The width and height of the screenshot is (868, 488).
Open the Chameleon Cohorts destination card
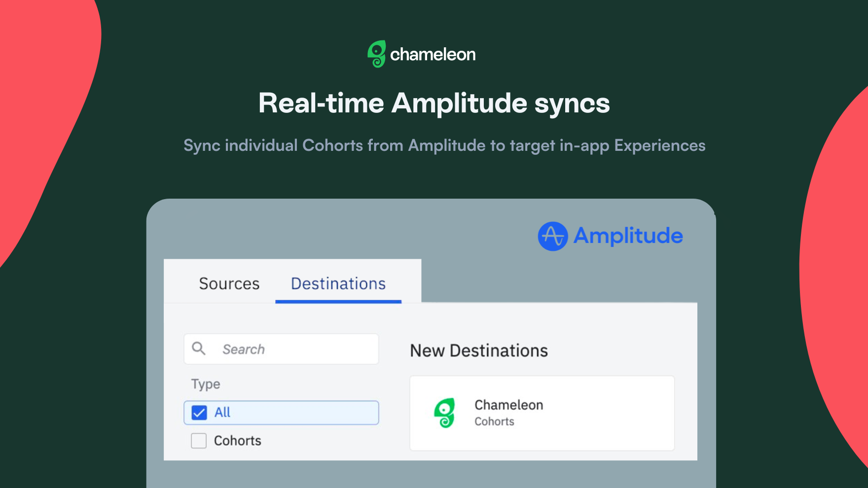pyautogui.click(x=542, y=413)
